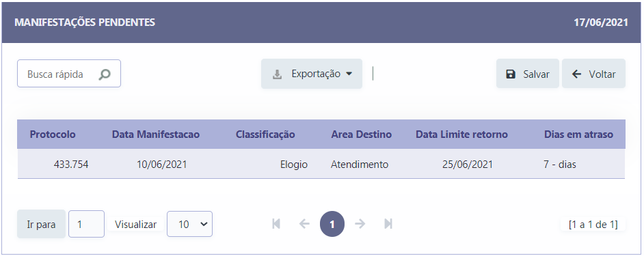Viewport: 644px width, 256px height.
Task: Sort by Protocolo column header
Action: [x=53, y=134]
